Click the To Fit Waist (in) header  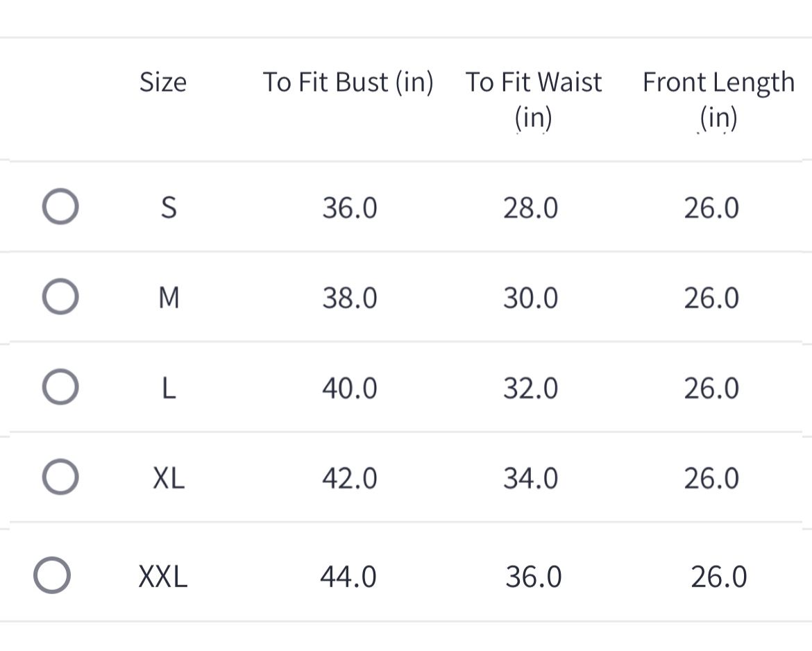pyautogui.click(x=533, y=99)
